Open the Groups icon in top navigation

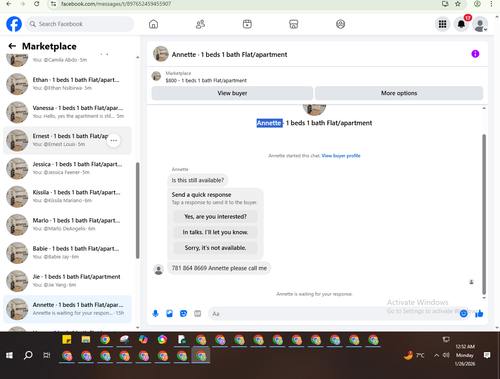(x=340, y=24)
